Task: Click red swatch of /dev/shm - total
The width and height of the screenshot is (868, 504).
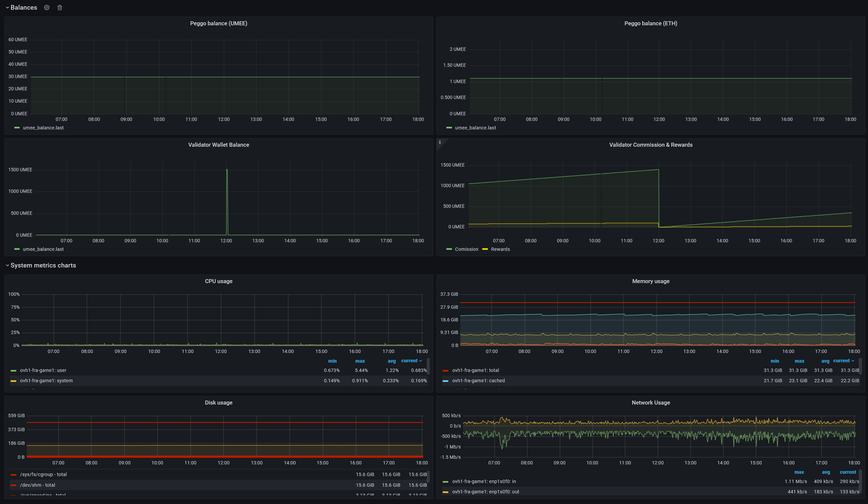Action: 13,485
